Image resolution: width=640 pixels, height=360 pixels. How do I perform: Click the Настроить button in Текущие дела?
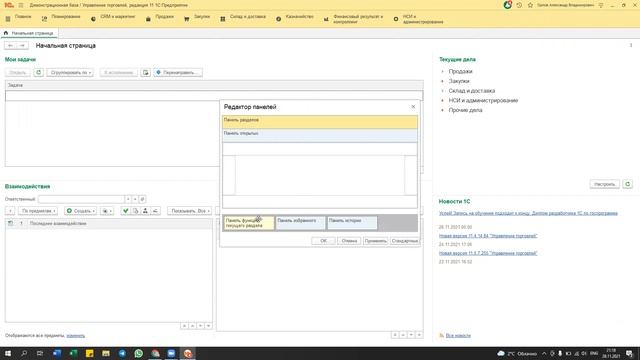[x=604, y=184]
